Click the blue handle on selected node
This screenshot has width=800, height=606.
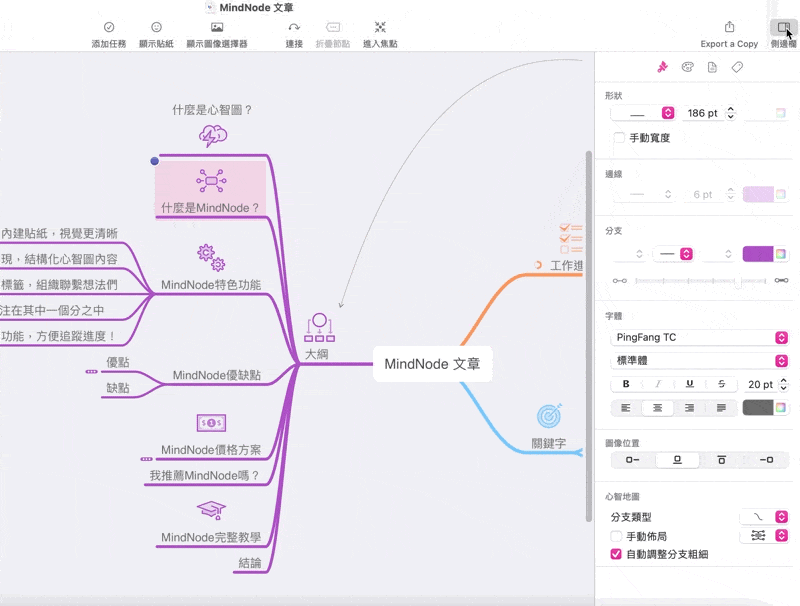coord(155,161)
